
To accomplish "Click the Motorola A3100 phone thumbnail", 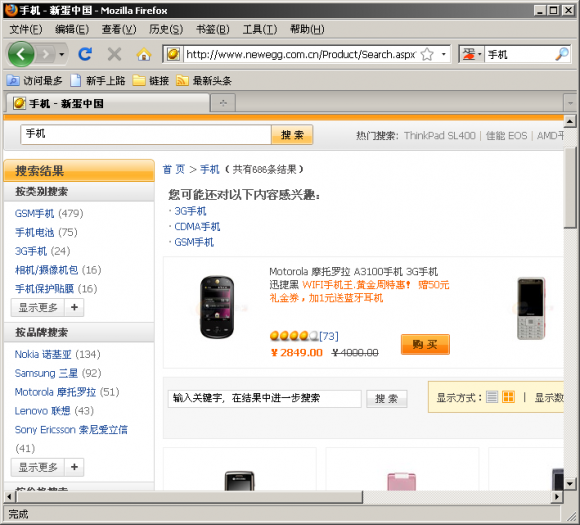I will 217,307.
